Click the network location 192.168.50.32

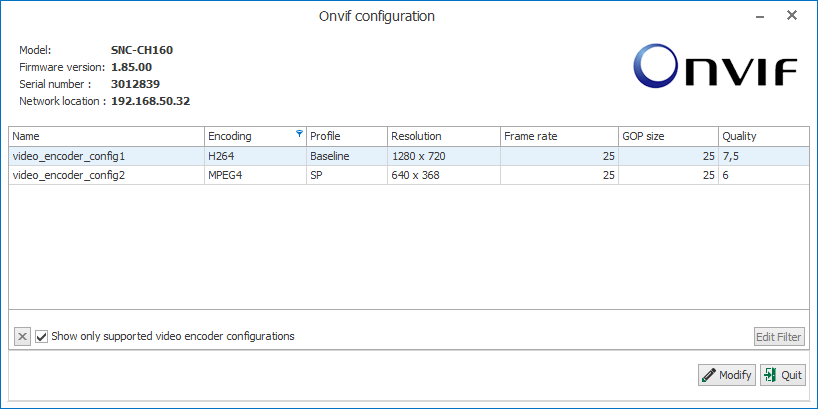[150, 101]
